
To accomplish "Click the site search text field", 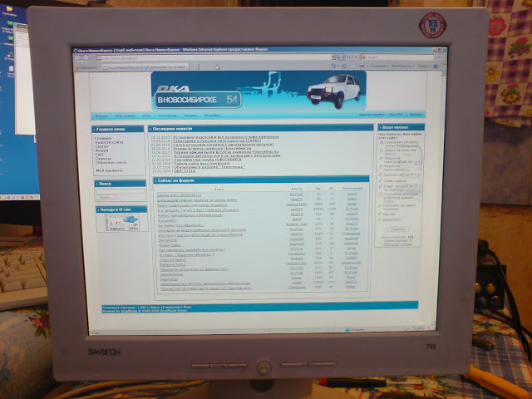I will pos(121,191).
